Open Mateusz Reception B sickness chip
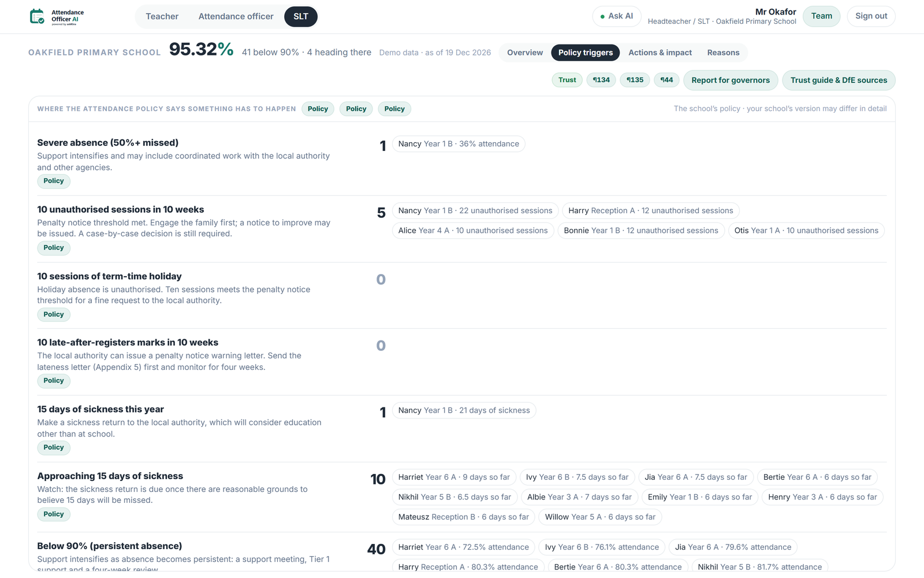This screenshot has height=578, width=924. click(x=464, y=517)
